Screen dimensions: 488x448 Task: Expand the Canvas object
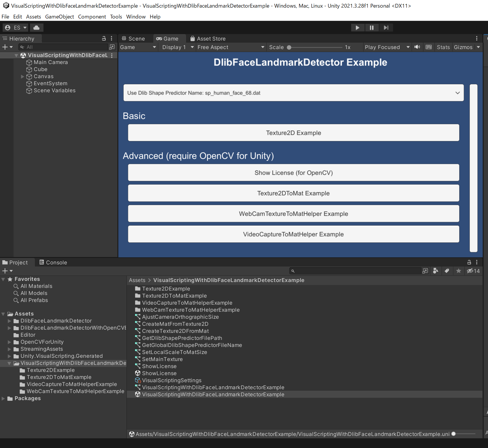click(x=23, y=76)
